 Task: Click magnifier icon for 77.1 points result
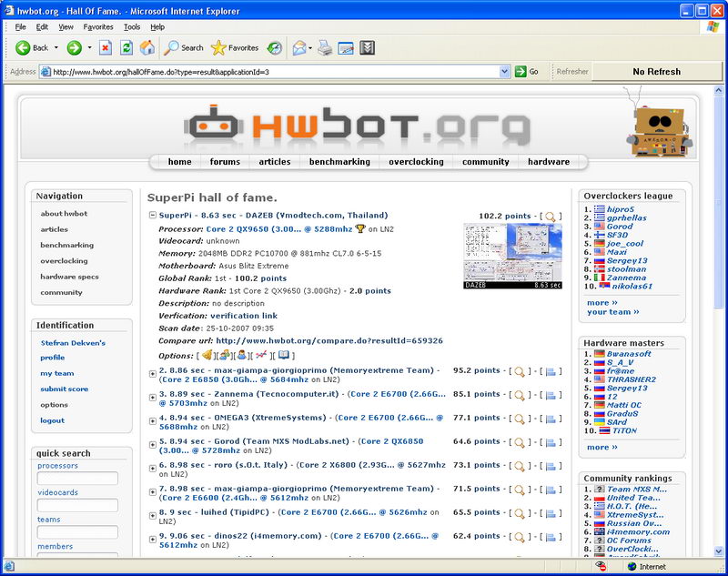pos(520,419)
